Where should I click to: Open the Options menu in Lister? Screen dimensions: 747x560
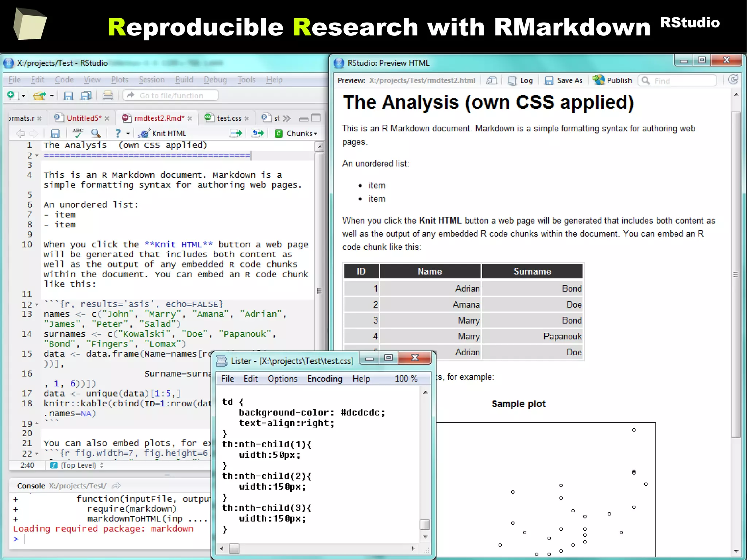pyautogui.click(x=282, y=379)
